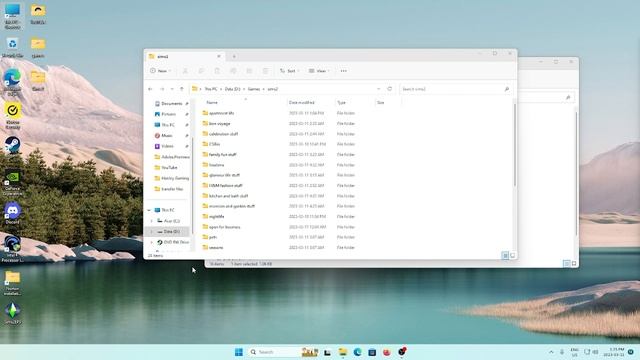Add a new Explorer tab
640x360 pixels.
234,56
